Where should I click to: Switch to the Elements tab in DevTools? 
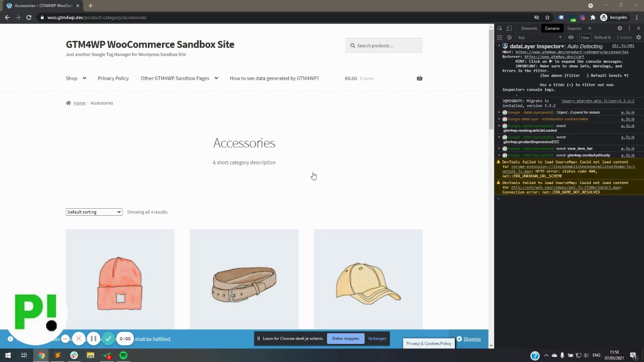coord(529,28)
